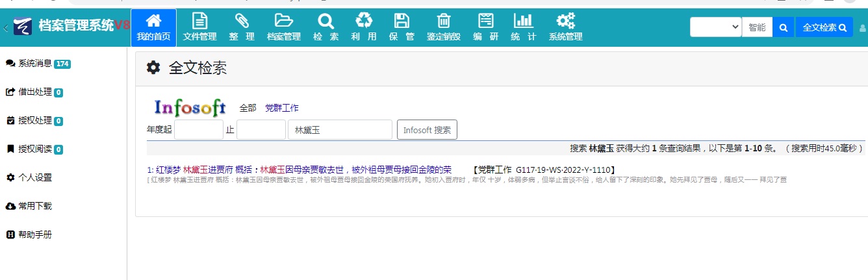Image resolution: width=868 pixels, height=280 pixels.
Task: Filter results by 党群工作 link
Action: [282, 108]
